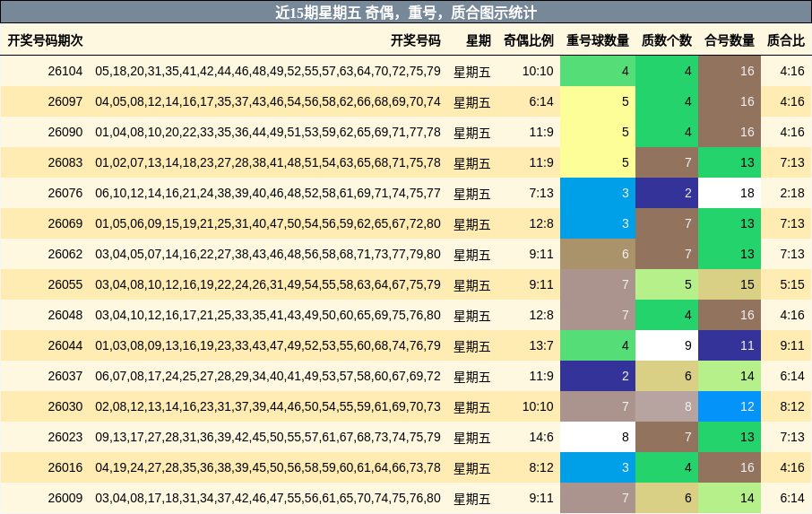Select issue number 26090

pos(65,132)
